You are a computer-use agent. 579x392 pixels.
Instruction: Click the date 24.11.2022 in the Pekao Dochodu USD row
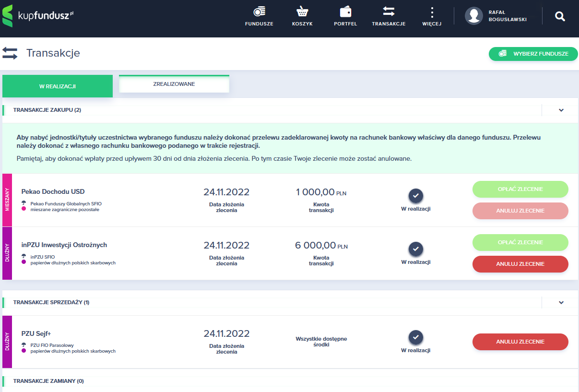coord(226,192)
